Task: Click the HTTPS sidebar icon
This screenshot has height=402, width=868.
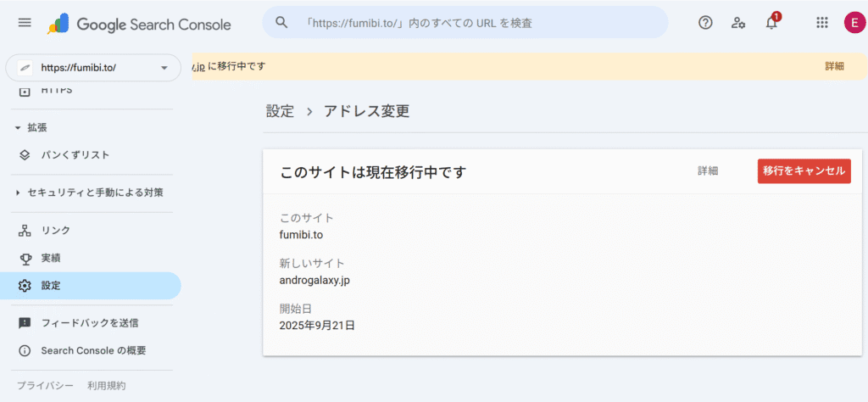Action: click(25, 91)
